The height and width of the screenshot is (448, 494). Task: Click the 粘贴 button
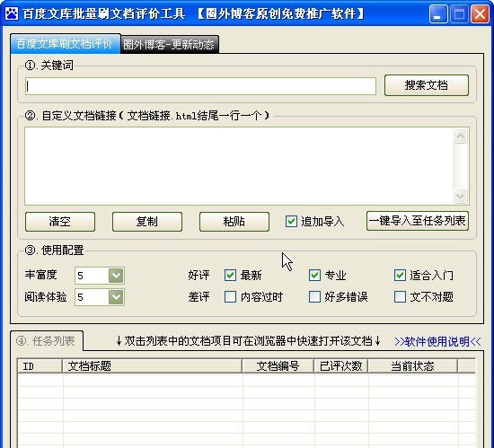234,222
